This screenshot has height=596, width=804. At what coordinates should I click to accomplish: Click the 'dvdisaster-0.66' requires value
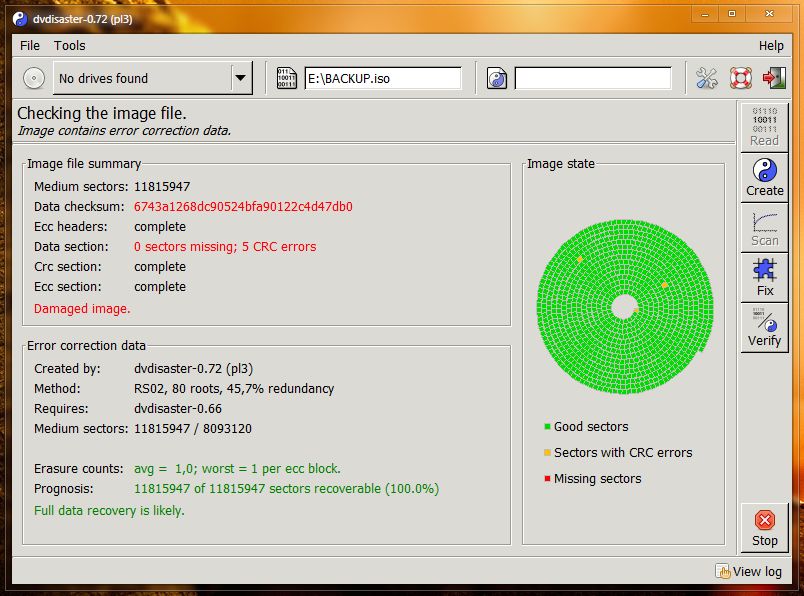[x=178, y=409]
